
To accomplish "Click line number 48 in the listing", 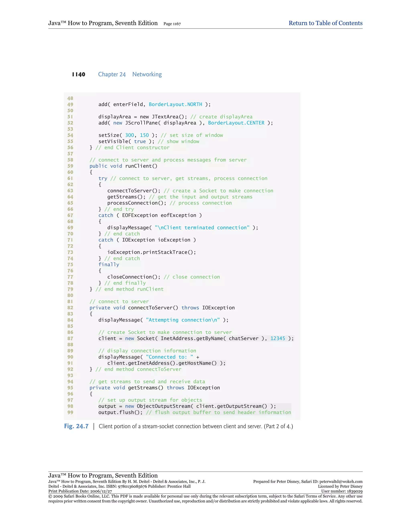I will click(x=70, y=98).
